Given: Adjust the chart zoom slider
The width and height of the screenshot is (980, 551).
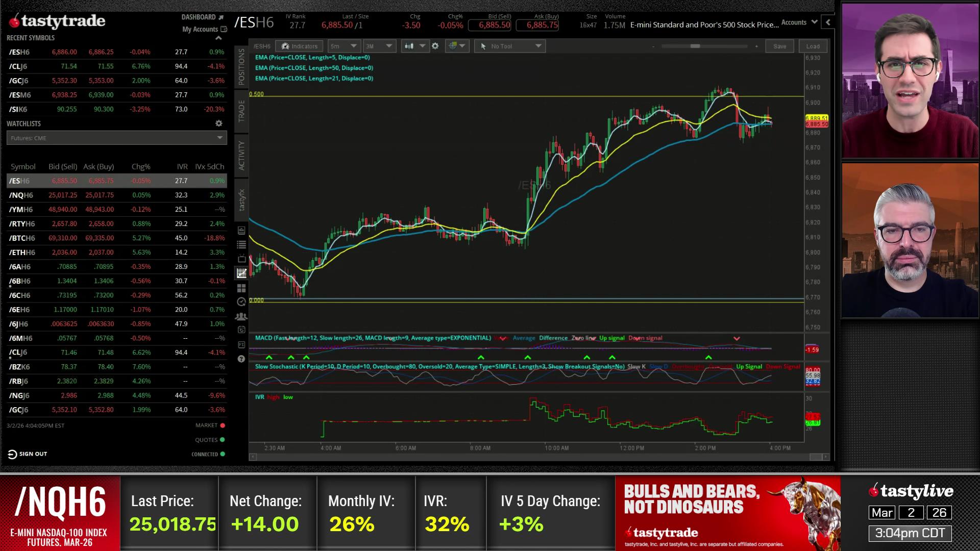Looking at the screenshot, I should coord(695,46).
